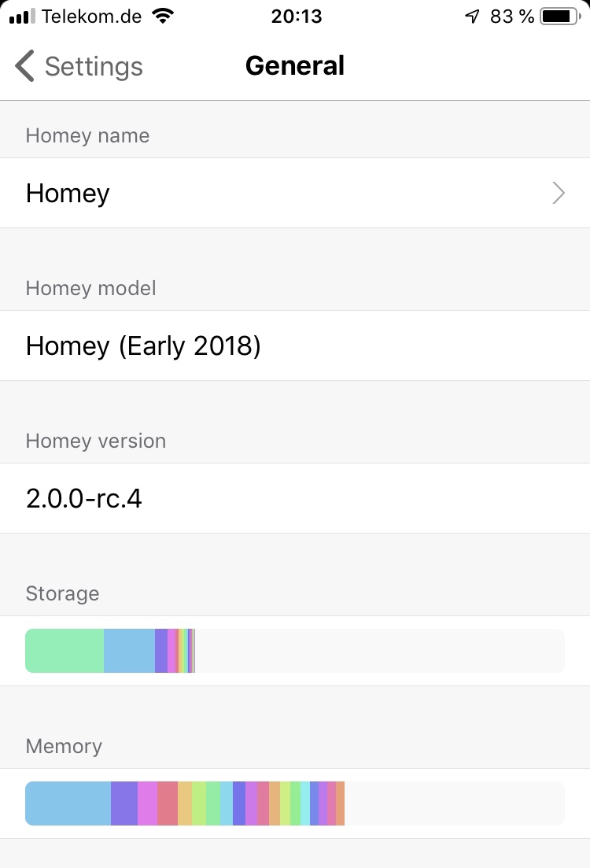The width and height of the screenshot is (590, 868).
Task: Select the Homey (Early 2018) model row
Action: pos(295,345)
